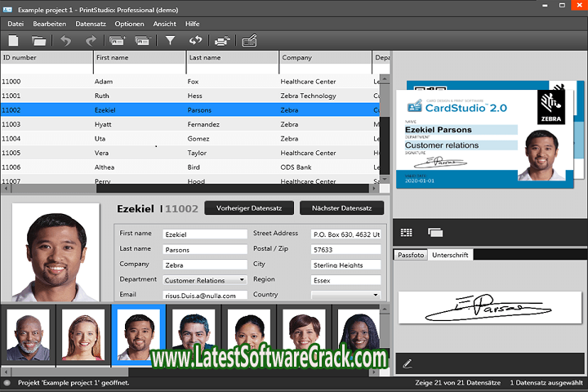The height and width of the screenshot is (392, 588).
Task: Click the Region field Essex
Action: tap(345, 280)
